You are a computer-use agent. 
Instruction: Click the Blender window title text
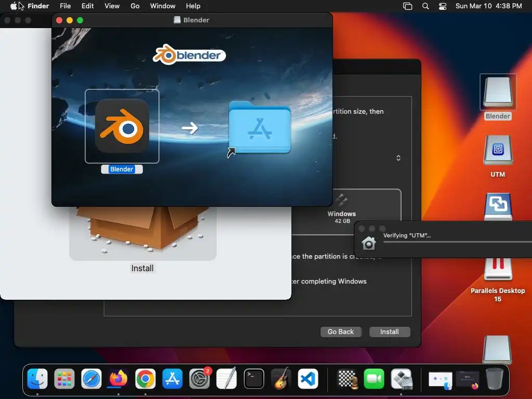196,20
